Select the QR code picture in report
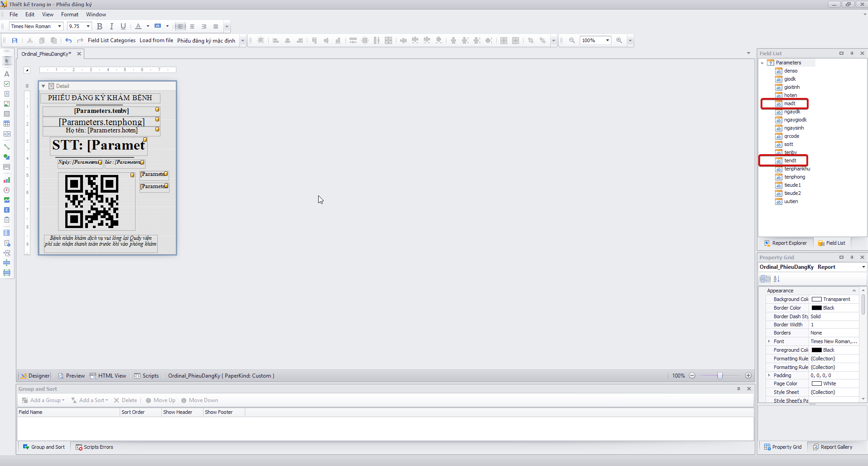Viewport: 868px width, 466px height. pyautogui.click(x=97, y=201)
